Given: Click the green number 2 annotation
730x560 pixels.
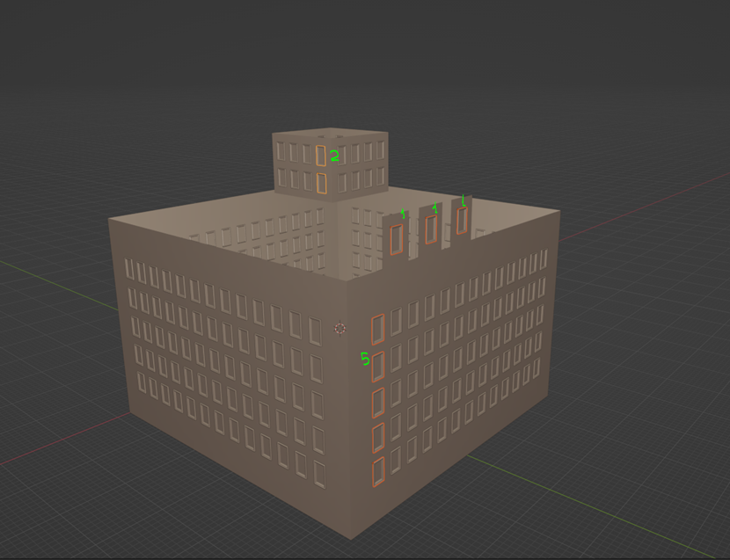Looking at the screenshot, I should pos(334,157).
